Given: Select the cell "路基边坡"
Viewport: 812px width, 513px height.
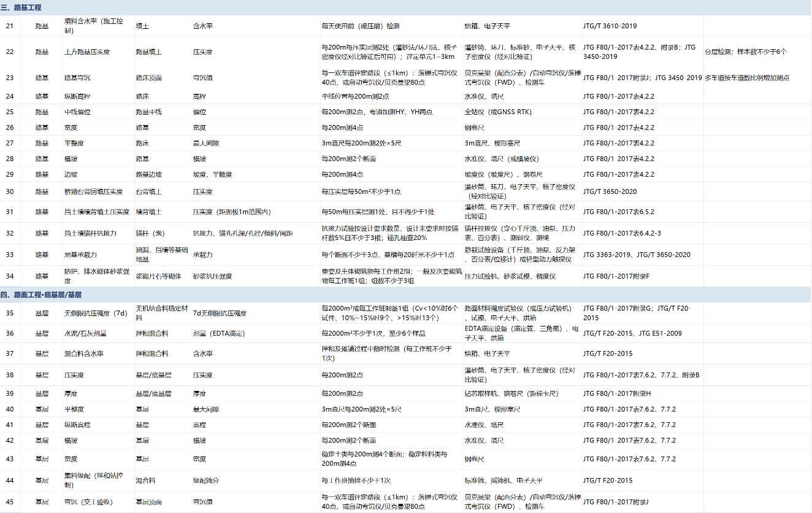Looking at the screenshot, I should 148,175.
